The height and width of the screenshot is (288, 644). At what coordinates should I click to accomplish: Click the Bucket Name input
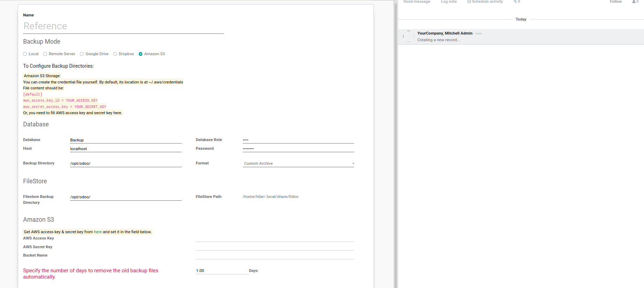[275, 256]
